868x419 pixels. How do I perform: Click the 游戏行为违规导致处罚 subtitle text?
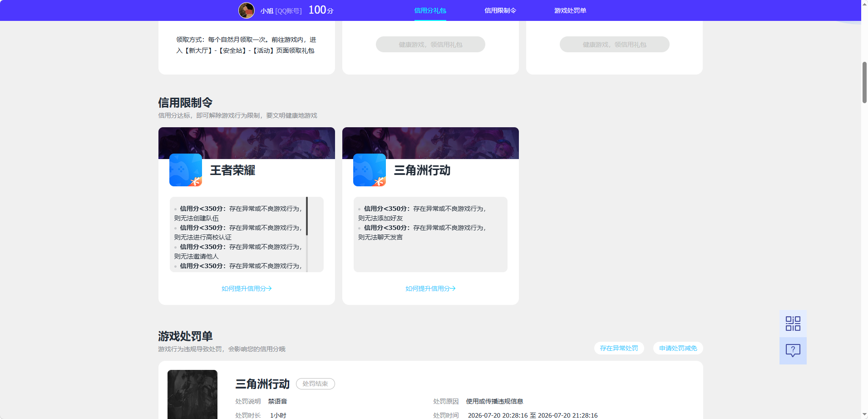(222, 349)
